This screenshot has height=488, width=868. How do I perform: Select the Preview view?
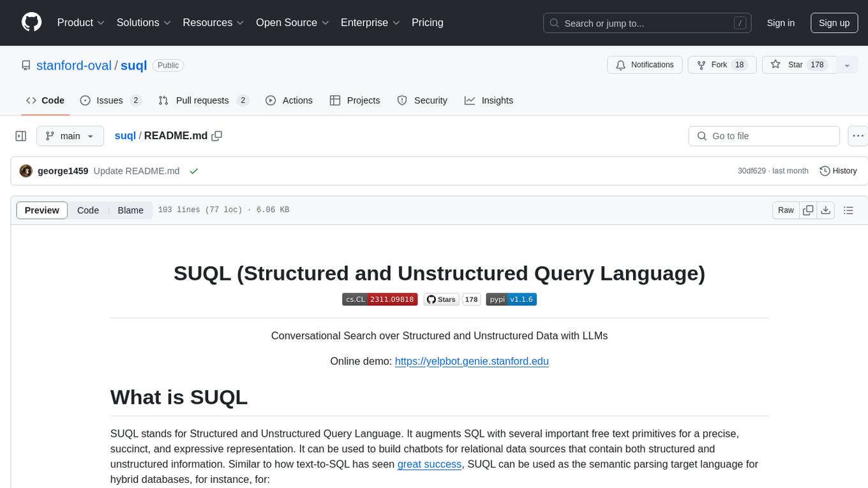pyautogui.click(x=42, y=210)
